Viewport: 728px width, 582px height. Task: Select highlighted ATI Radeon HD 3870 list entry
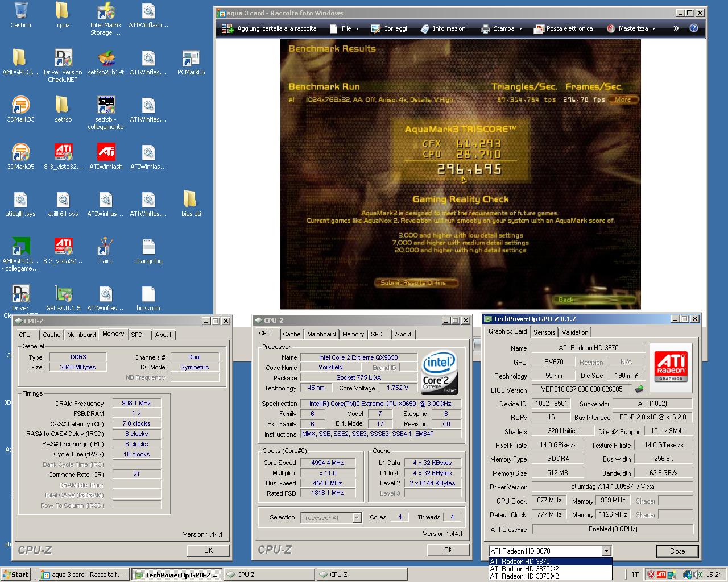(x=550, y=561)
